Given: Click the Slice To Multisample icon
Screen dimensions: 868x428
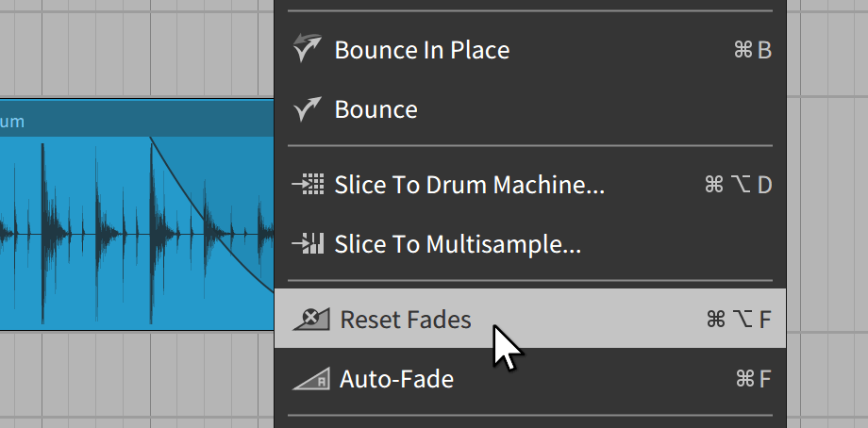Looking at the screenshot, I should click(309, 245).
